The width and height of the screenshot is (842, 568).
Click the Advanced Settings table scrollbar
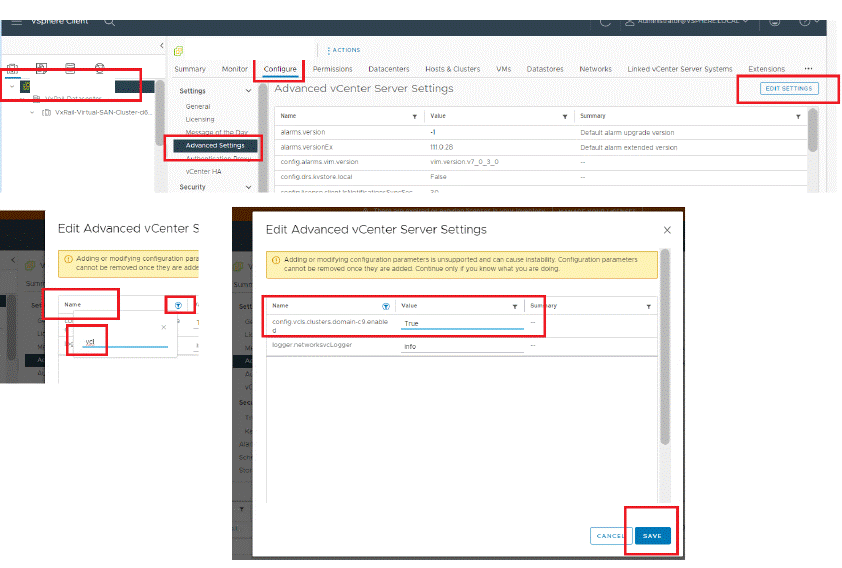point(812,130)
